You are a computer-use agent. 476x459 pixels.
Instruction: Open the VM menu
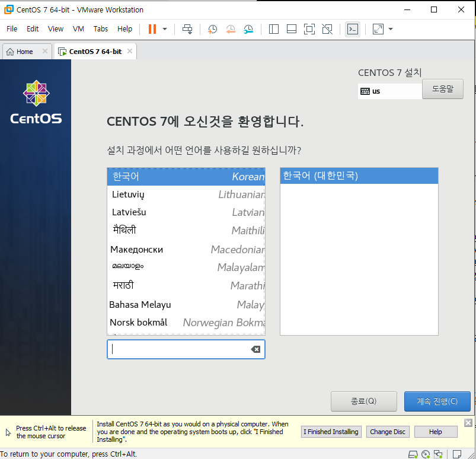(x=78, y=29)
